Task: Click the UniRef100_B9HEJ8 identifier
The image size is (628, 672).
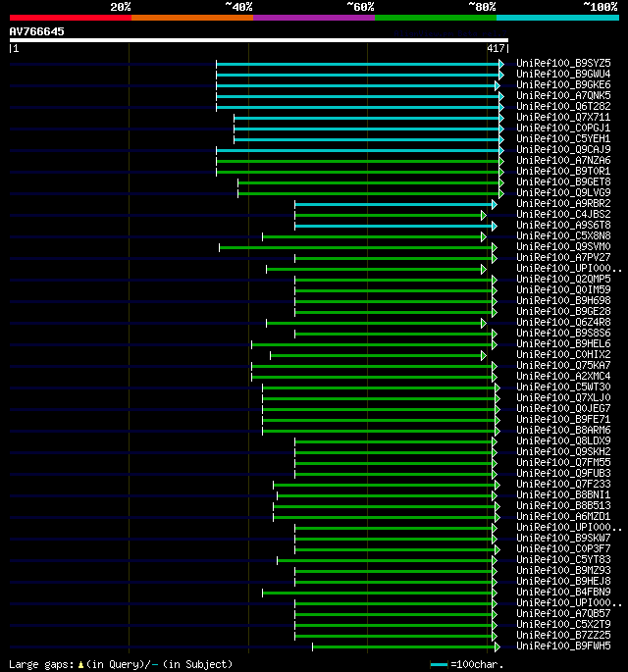Action: point(563,581)
